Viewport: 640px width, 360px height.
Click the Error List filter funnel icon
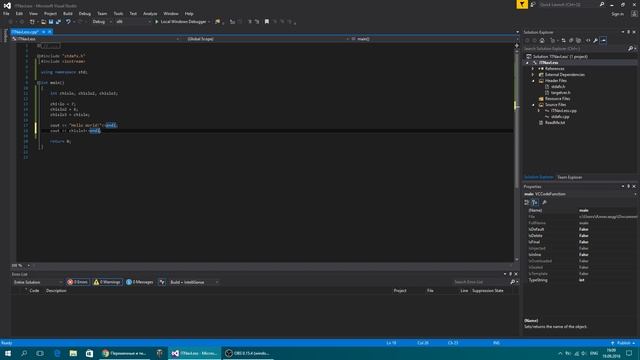tap(162, 282)
